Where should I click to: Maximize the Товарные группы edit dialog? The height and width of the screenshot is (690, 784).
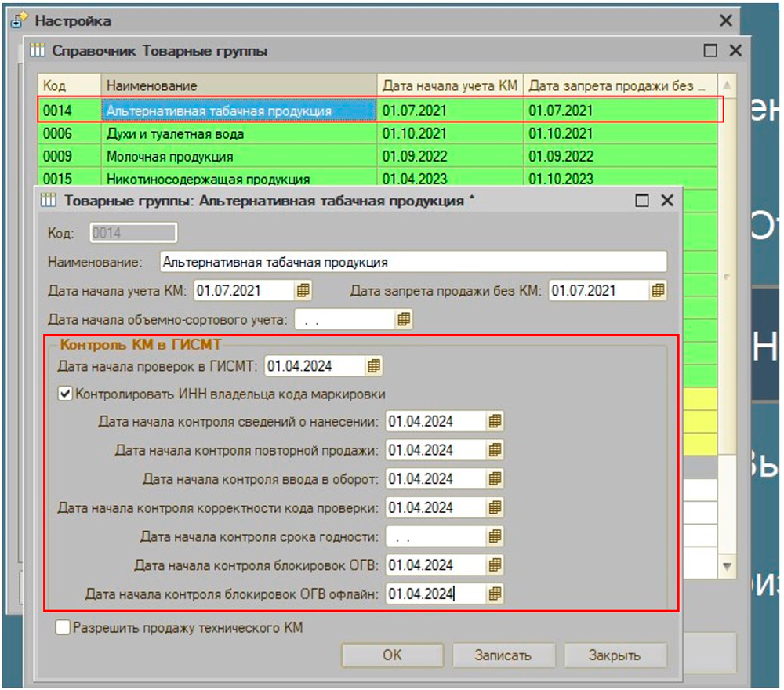642,201
